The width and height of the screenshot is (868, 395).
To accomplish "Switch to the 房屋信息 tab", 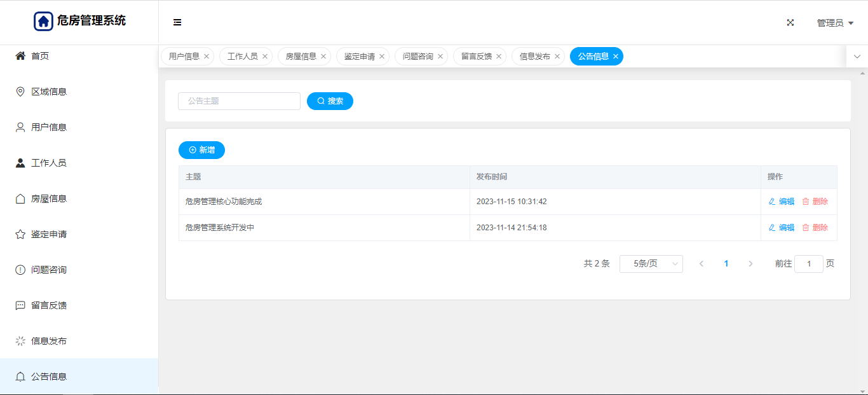I will click(301, 57).
